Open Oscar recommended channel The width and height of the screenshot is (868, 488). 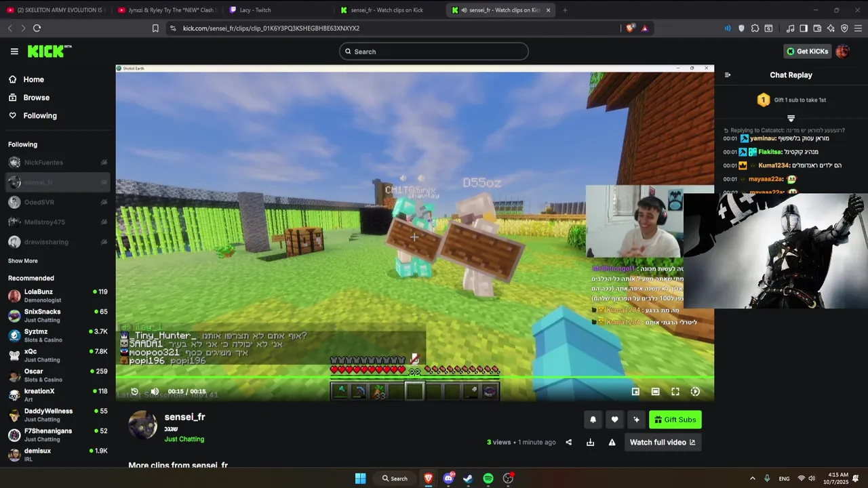[x=58, y=375]
